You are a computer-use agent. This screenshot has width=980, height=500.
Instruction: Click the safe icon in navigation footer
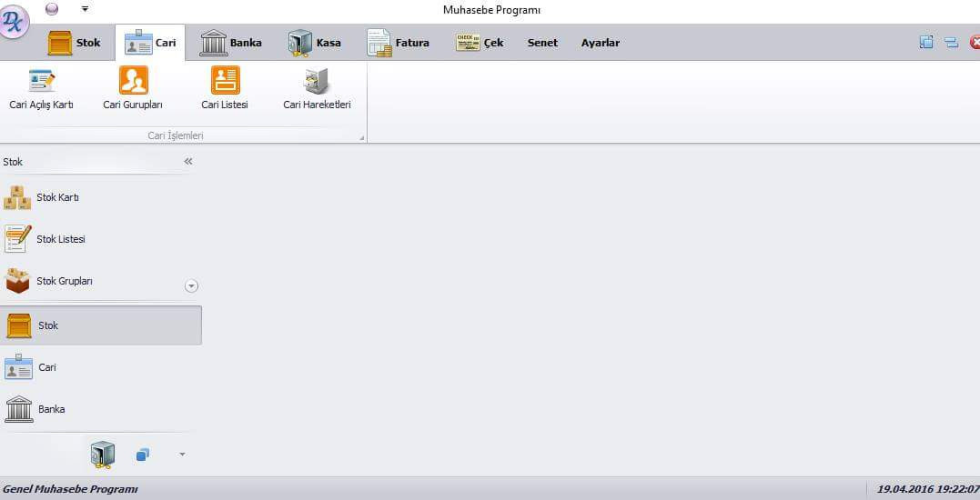(x=102, y=454)
